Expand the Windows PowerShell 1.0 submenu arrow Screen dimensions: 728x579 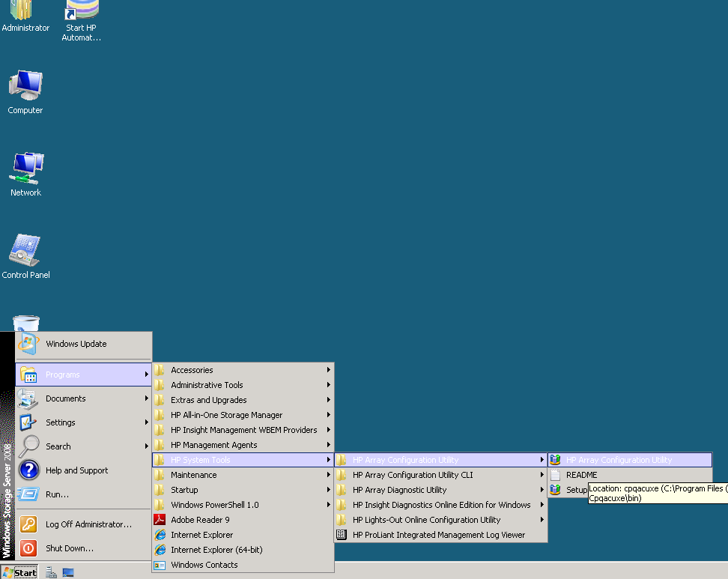point(328,505)
